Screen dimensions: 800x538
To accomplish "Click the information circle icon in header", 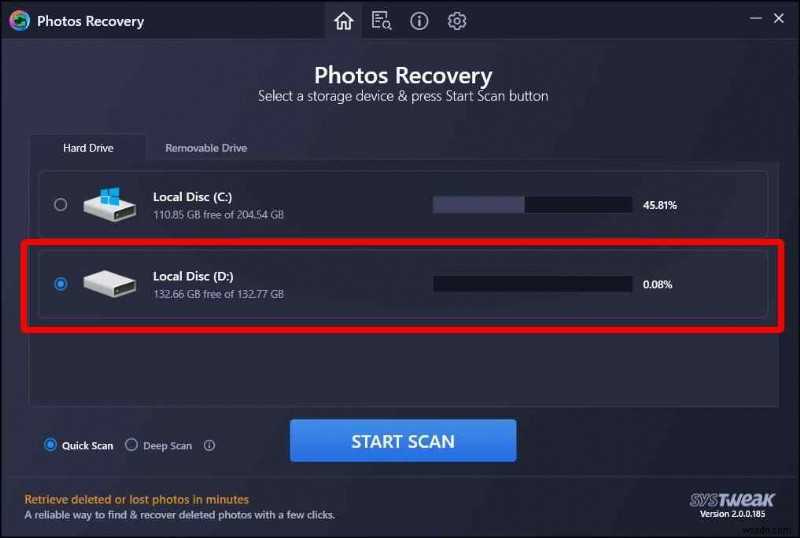I will point(419,21).
